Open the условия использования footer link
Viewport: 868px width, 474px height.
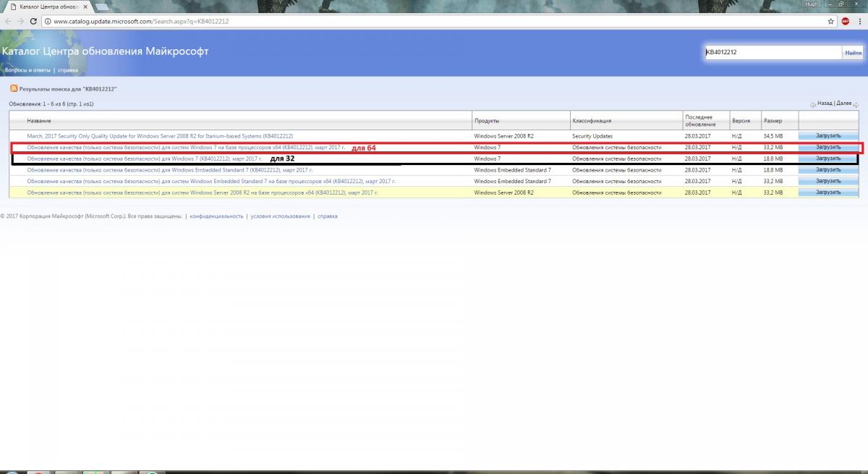(280, 216)
